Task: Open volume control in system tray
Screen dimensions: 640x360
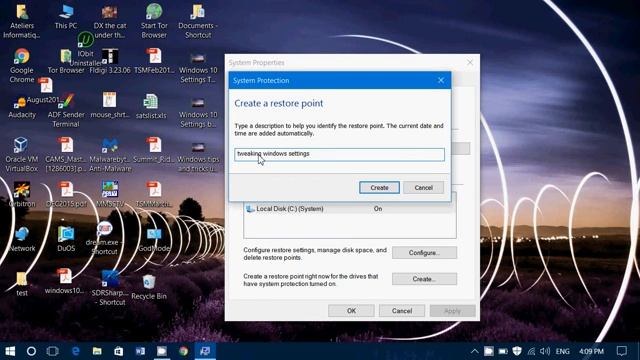Action: (545, 351)
